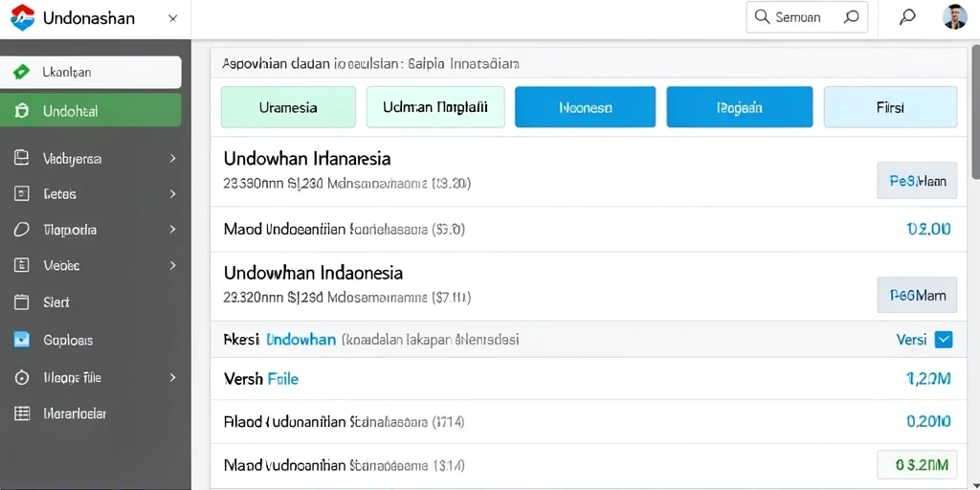Click the Undowhan Irlanaresia heading

pos(307,159)
